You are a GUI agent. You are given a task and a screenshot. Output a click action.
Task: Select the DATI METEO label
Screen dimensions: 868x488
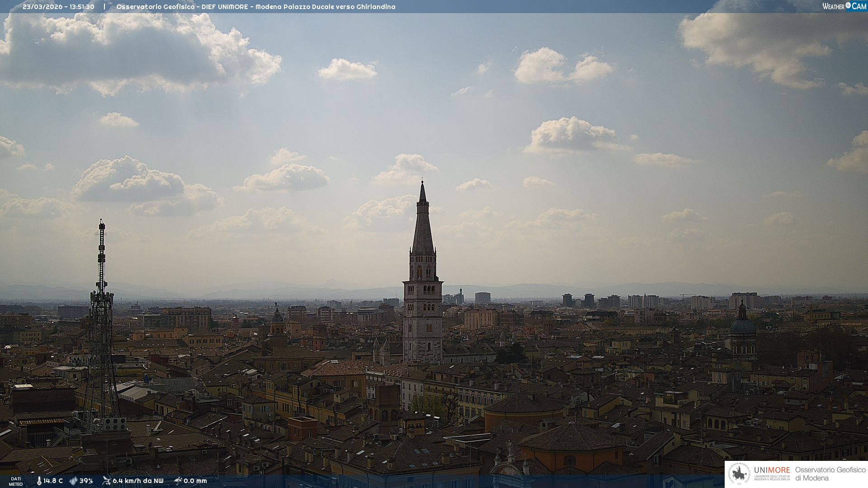click(16, 481)
